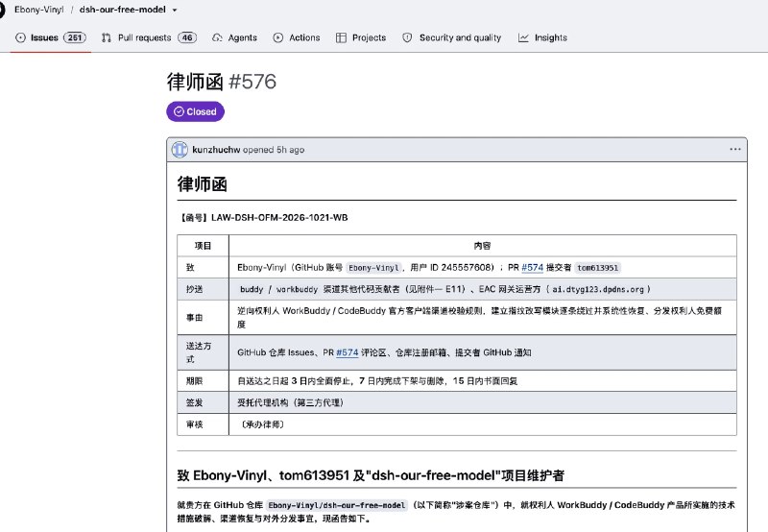
Task: Click the Ebony-Vinyl code tag in table
Action: click(373, 268)
